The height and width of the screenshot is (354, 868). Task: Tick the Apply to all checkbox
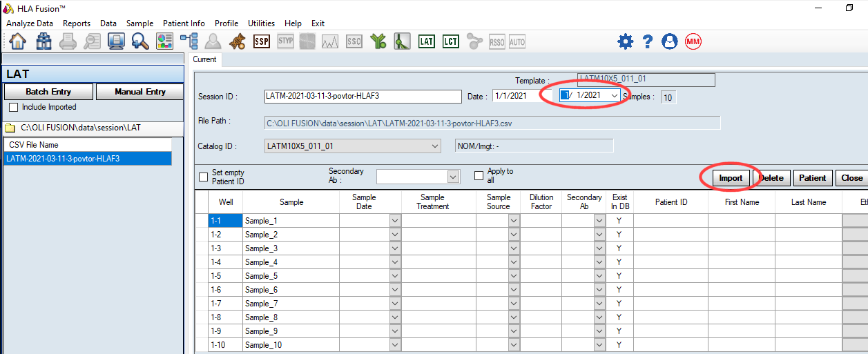(479, 176)
